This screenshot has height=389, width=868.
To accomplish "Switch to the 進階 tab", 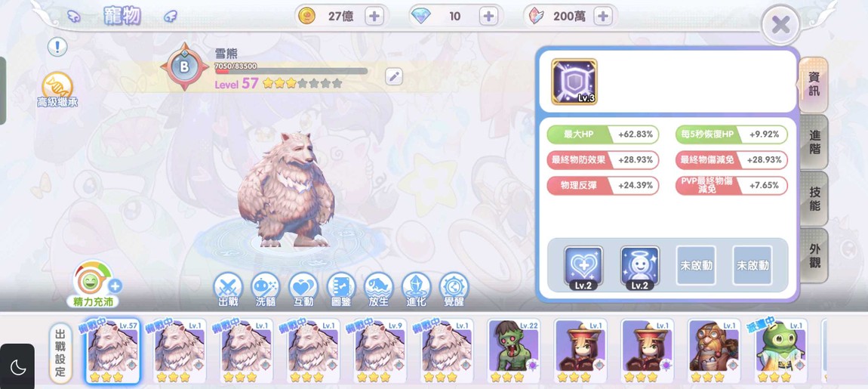I will click(814, 143).
